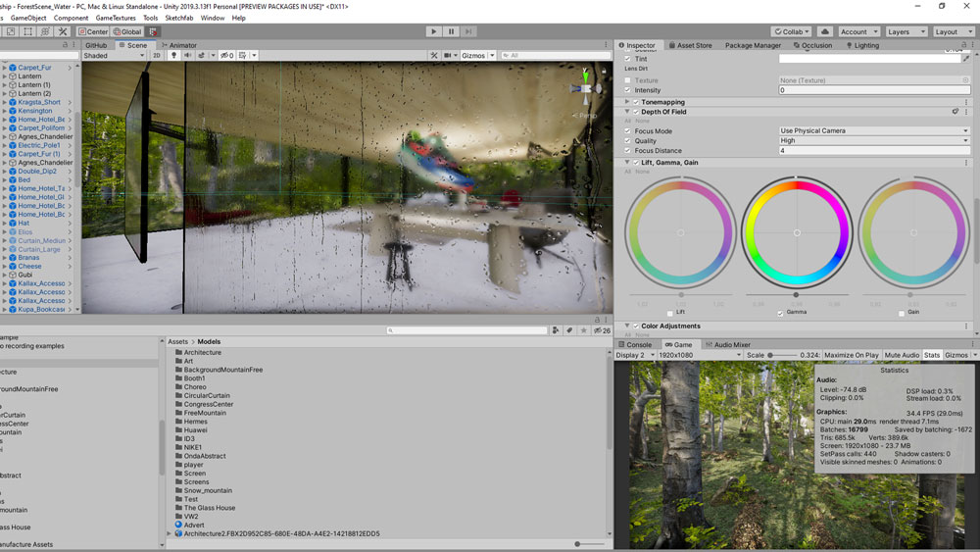Disable the Depth Of Field effect checkbox
This screenshot has height=552, width=980.
pyautogui.click(x=636, y=112)
